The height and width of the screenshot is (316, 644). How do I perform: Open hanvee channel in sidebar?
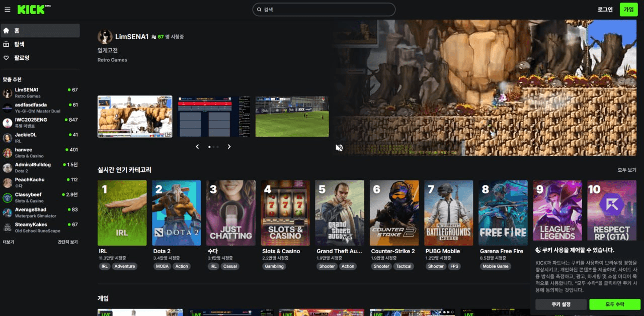[x=40, y=153]
